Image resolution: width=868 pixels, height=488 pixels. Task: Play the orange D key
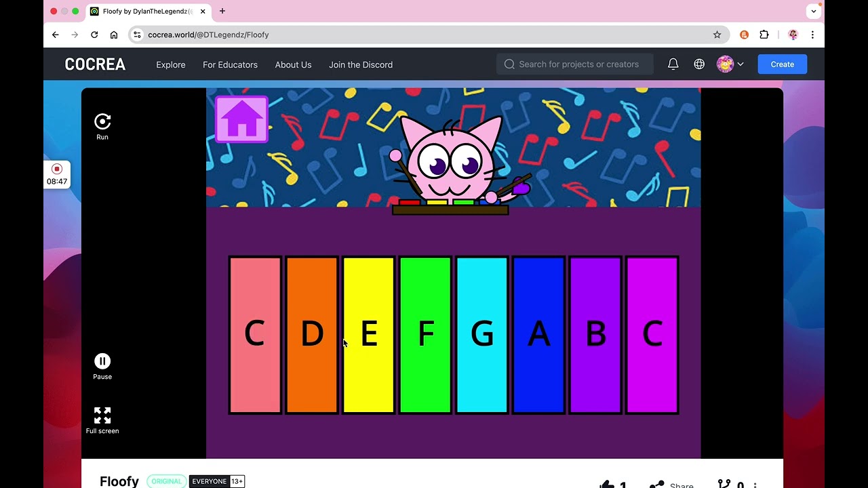click(x=312, y=335)
